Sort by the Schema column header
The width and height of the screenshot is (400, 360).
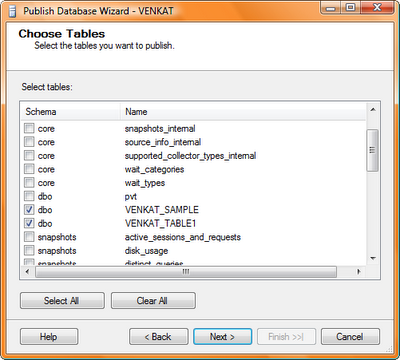[71, 112]
